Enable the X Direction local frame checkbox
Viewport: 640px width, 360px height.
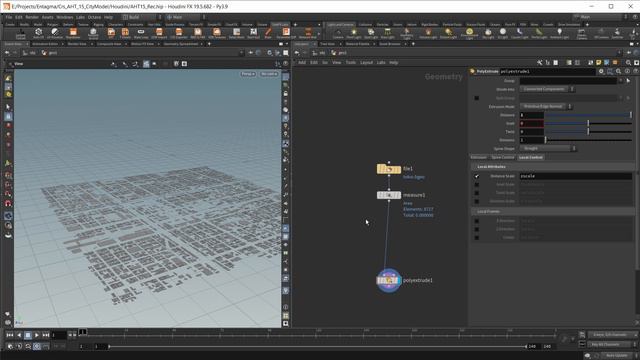pos(477,221)
